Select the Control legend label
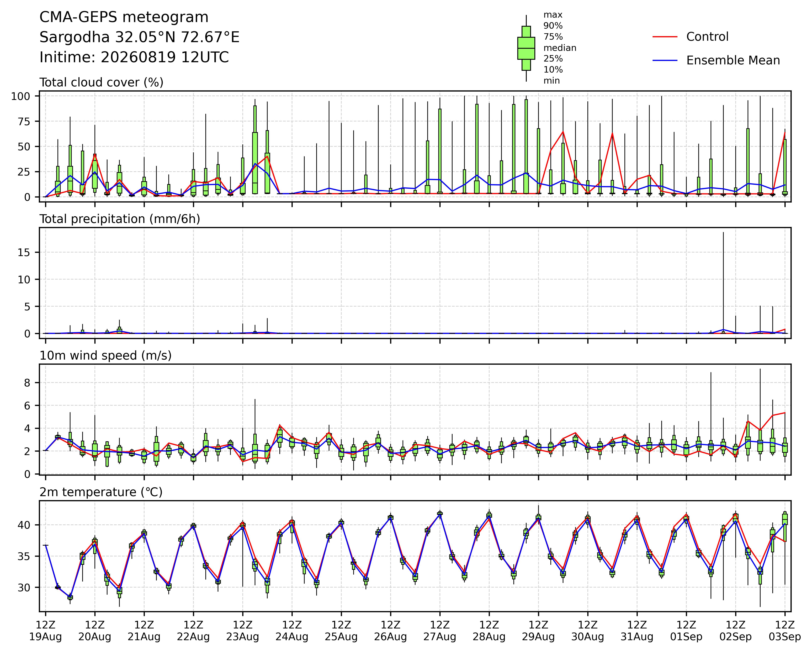The width and height of the screenshot is (812, 653). tap(707, 37)
